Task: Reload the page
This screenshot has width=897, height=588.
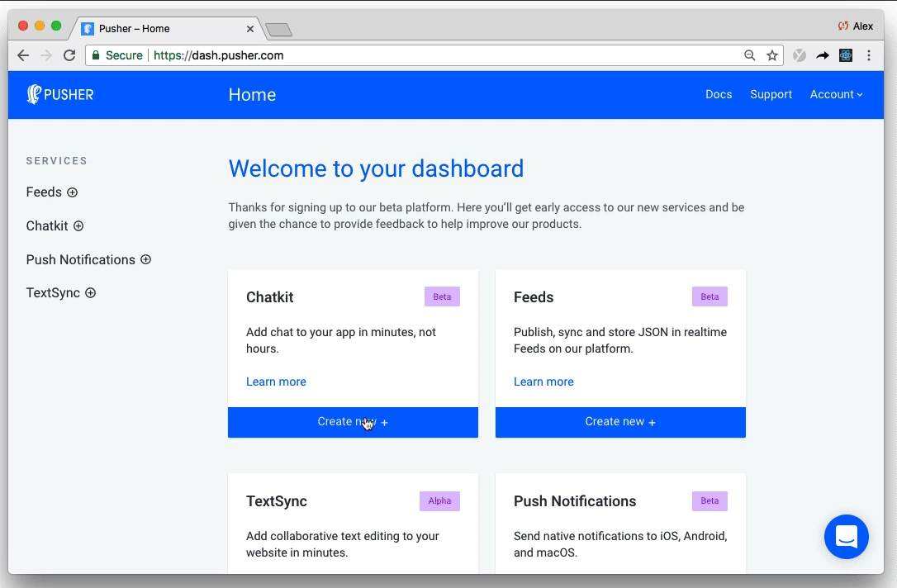Action: point(69,55)
